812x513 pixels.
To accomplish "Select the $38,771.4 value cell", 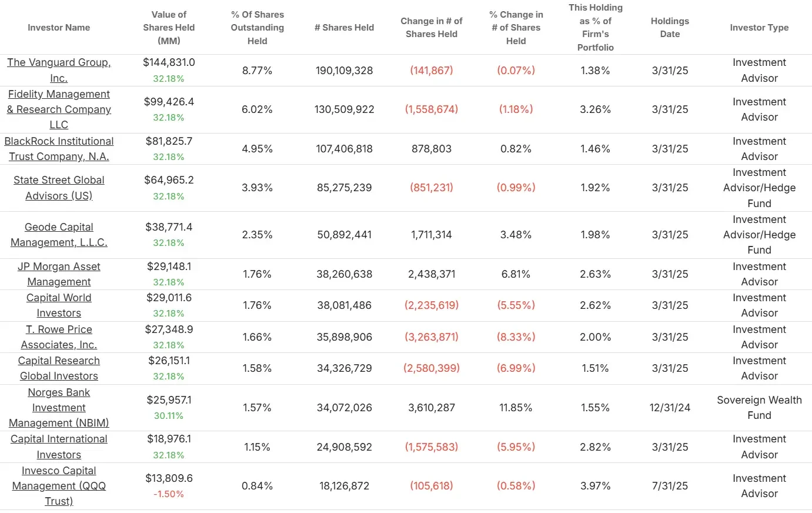I will tap(169, 227).
